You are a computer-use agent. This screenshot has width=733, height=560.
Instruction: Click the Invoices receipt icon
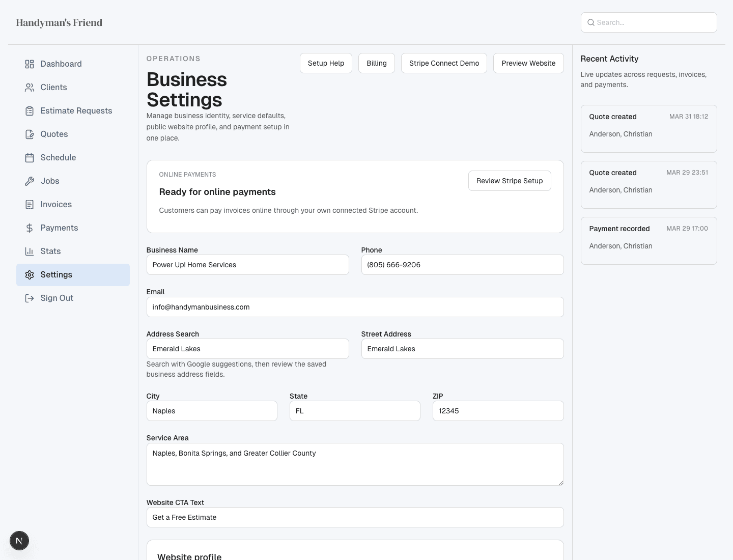30,205
